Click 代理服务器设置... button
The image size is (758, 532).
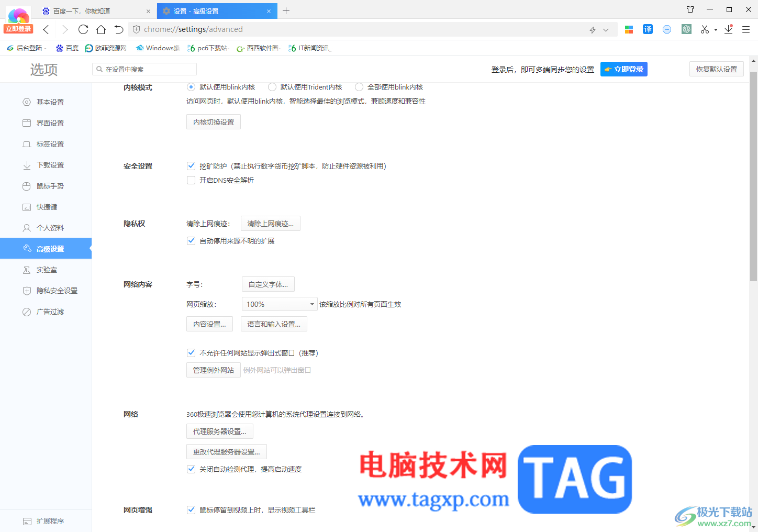tap(220, 431)
